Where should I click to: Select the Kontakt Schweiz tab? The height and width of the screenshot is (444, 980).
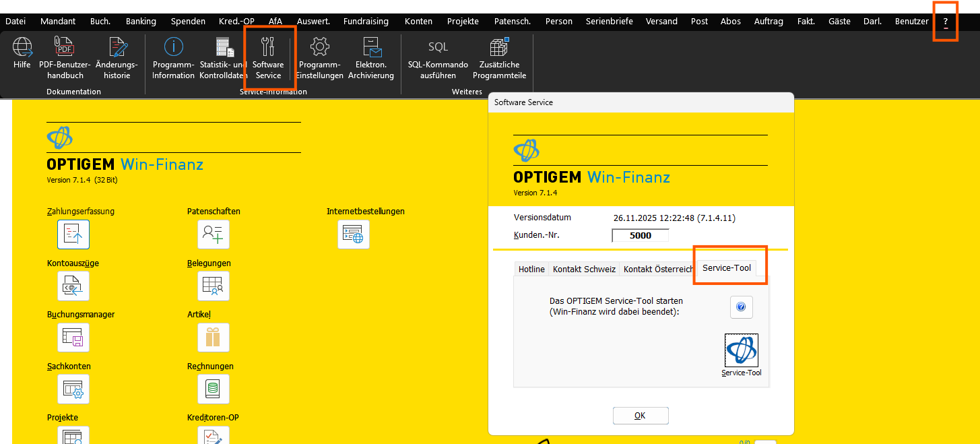tap(584, 269)
